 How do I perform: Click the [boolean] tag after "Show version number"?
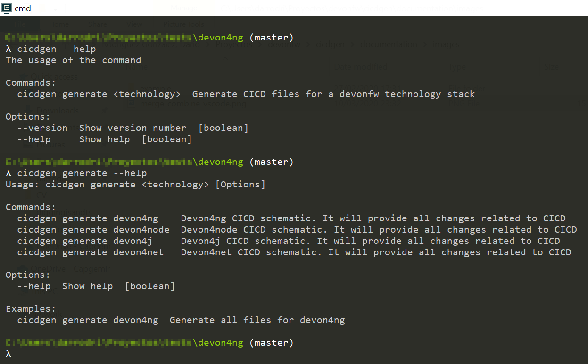tap(223, 128)
